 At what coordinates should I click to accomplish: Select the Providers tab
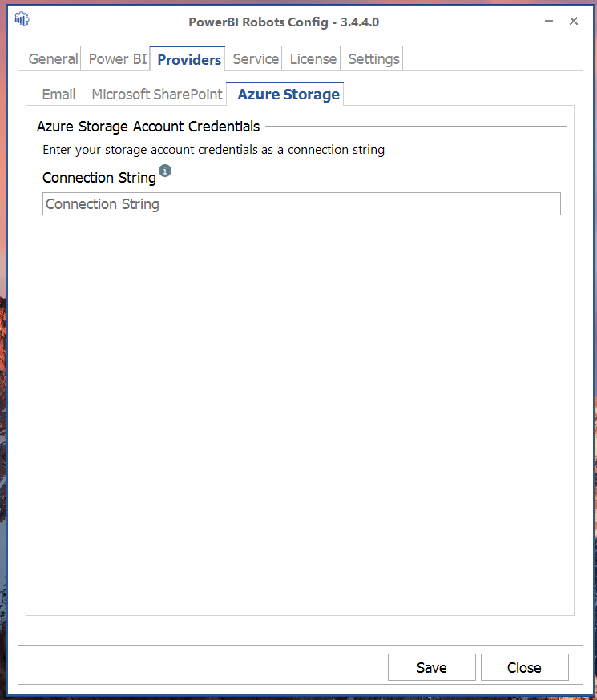[x=189, y=59]
